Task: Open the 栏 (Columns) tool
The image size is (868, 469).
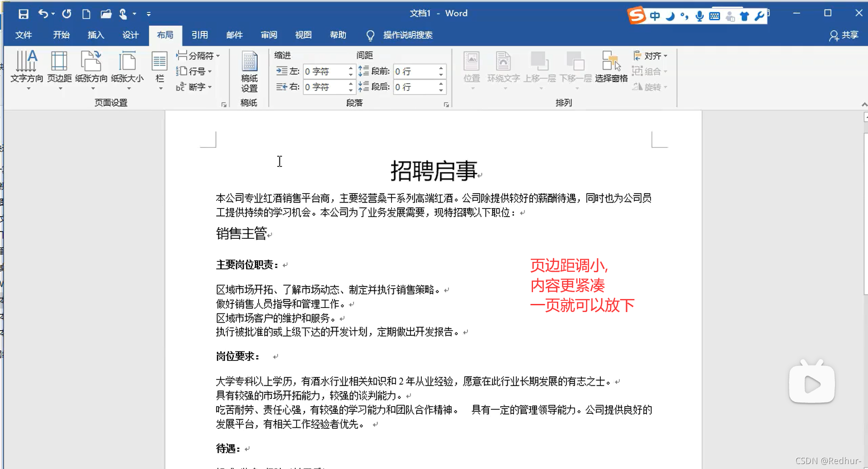Action: click(159, 70)
